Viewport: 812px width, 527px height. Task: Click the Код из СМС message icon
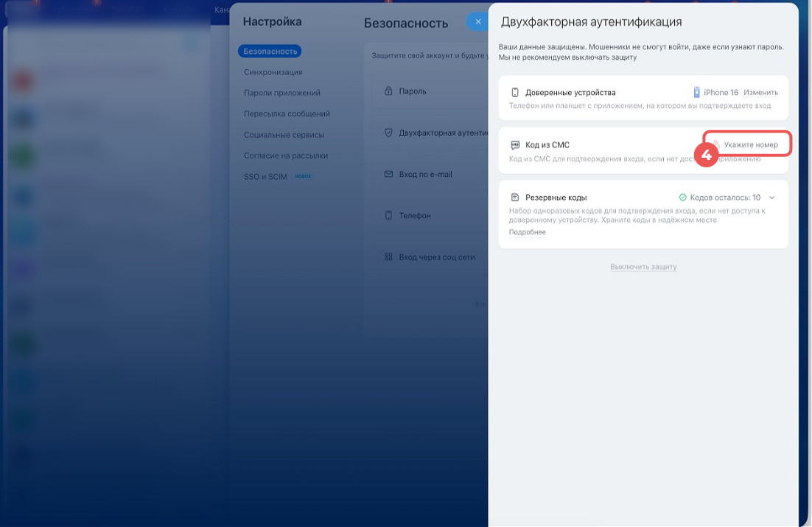(x=515, y=145)
